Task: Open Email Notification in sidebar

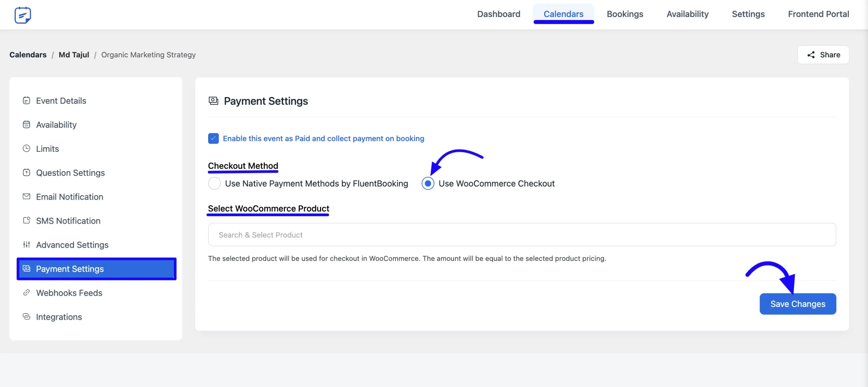Action: click(96, 197)
